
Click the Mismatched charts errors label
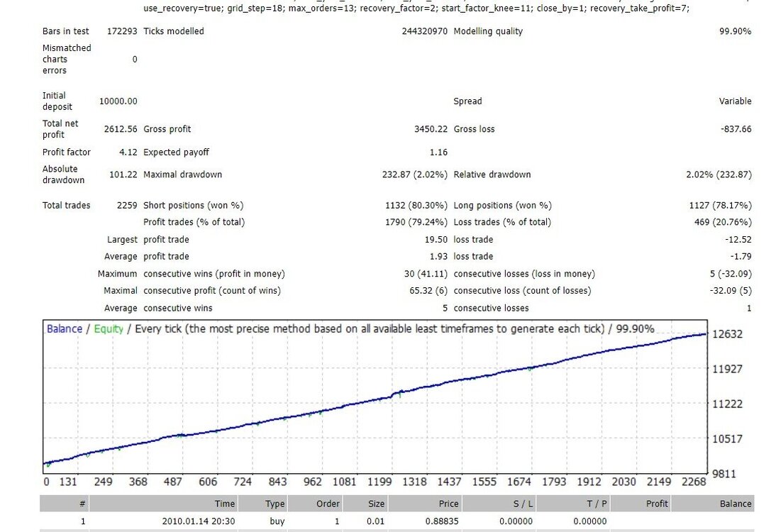[x=67, y=60]
